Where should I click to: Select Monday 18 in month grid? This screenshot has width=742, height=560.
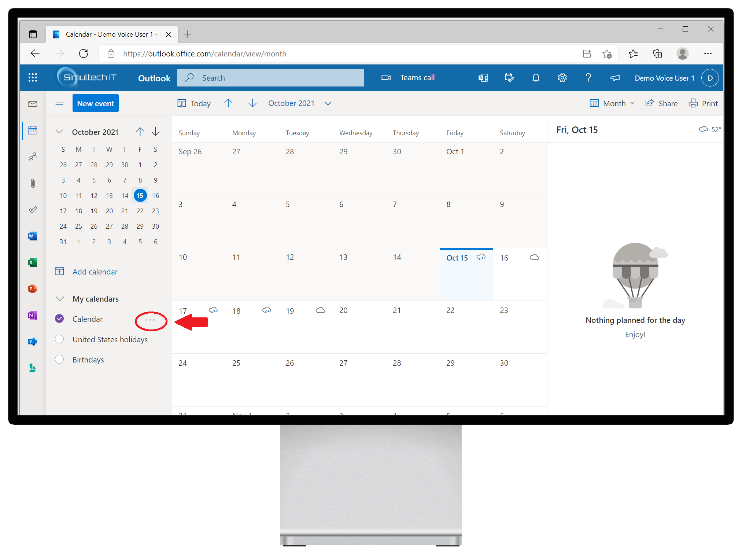[x=252, y=327]
